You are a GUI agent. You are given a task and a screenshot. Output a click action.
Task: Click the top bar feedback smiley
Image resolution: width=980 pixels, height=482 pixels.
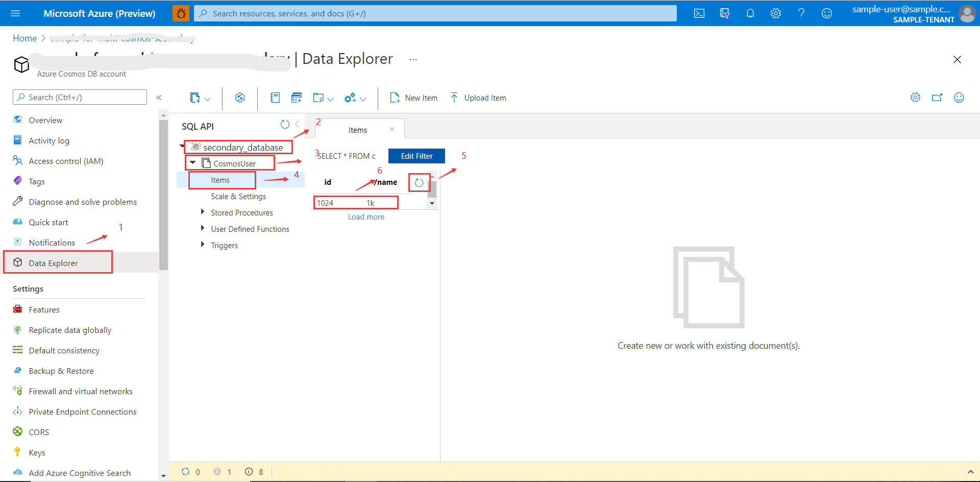[x=827, y=13]
